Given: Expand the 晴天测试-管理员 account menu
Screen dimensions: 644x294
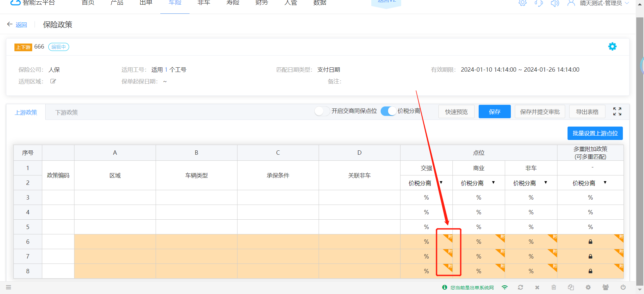Looking at the screenshot, I should (x=604, y=3).
